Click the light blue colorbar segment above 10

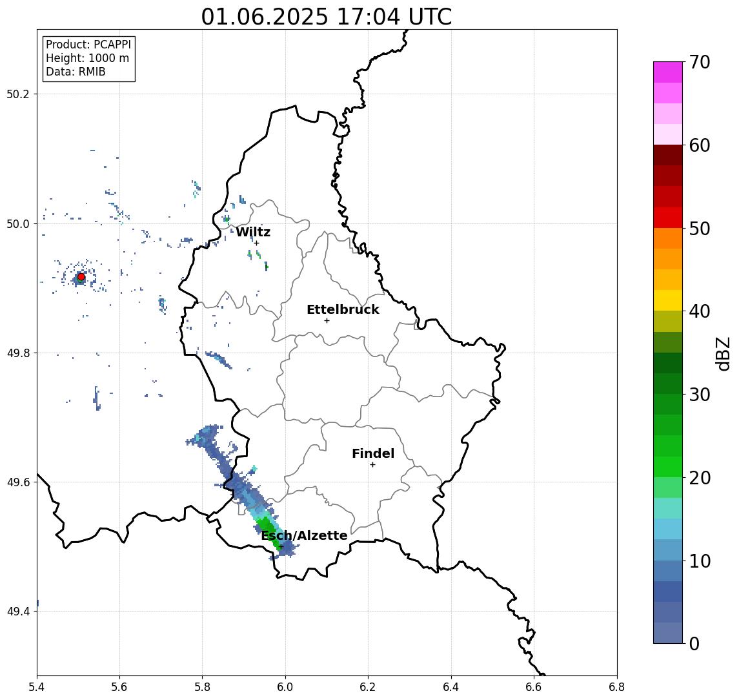(x=668, y=550)
